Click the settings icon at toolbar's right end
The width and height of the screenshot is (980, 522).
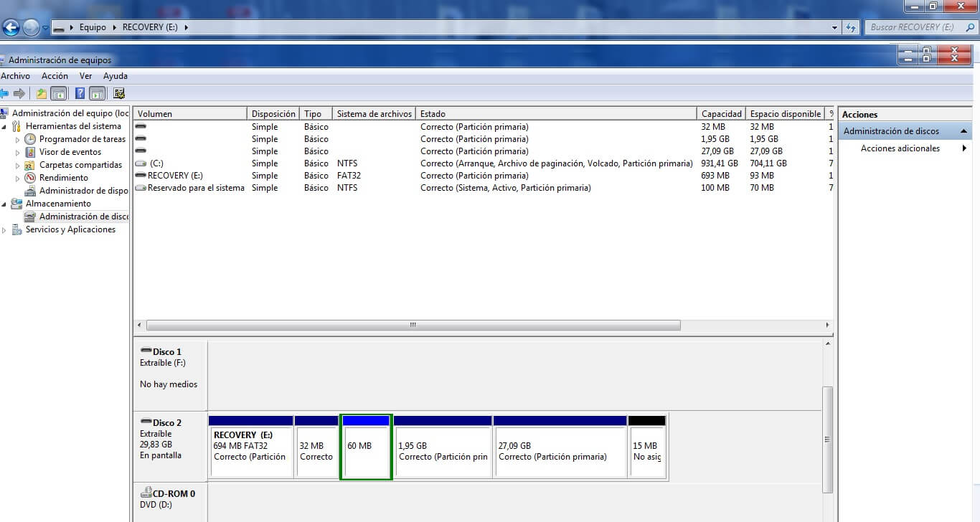119,93
